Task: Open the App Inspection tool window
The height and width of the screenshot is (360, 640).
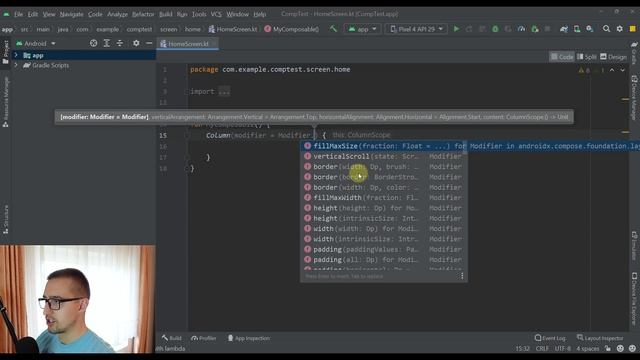Action: point(249,338)
